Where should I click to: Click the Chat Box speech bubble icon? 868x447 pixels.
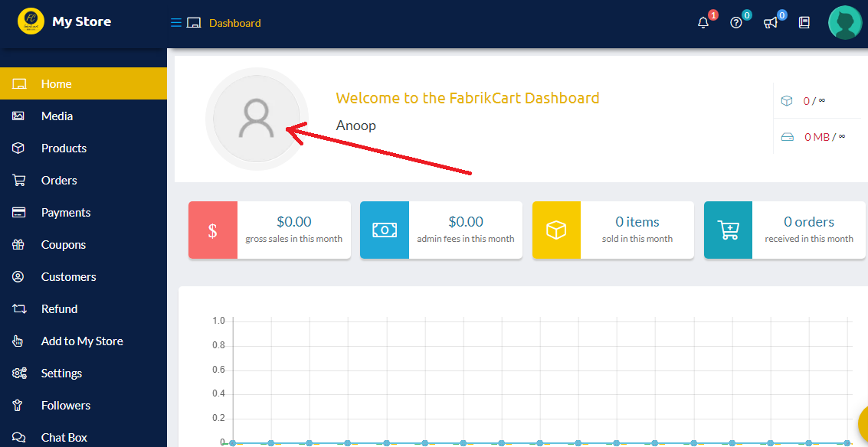[19, 438]
